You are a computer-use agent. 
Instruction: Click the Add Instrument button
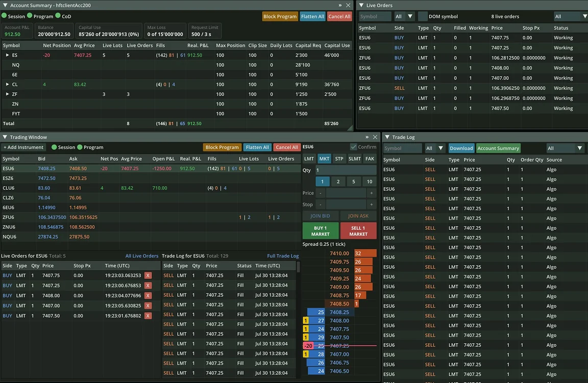click(23, 147)
